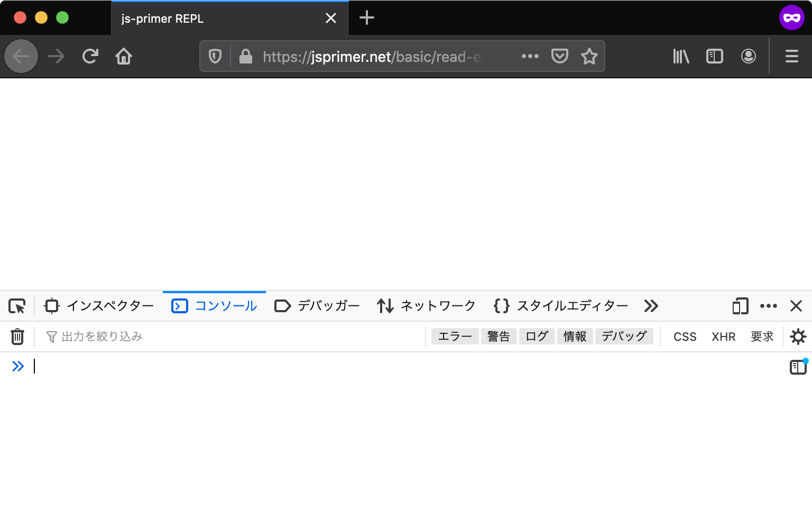Open the devtools meatball options menu
This screenshot has height=508, width=812.
coord(768,306)
